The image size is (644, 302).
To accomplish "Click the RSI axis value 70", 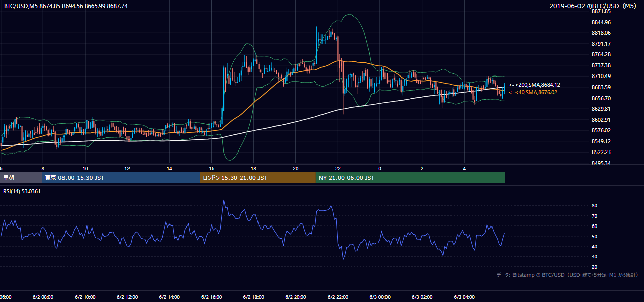I will coord(595,216).
